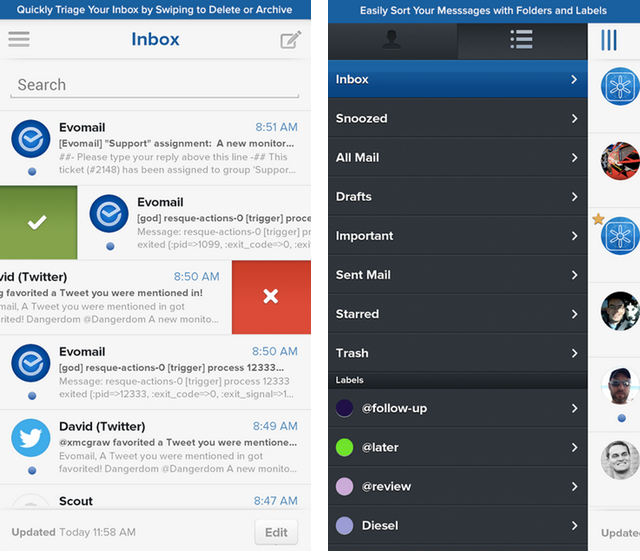Tap the green checkmark archive action
This screenshot has width=640, height=560.
pyautogui.click(x=38, y=222)
